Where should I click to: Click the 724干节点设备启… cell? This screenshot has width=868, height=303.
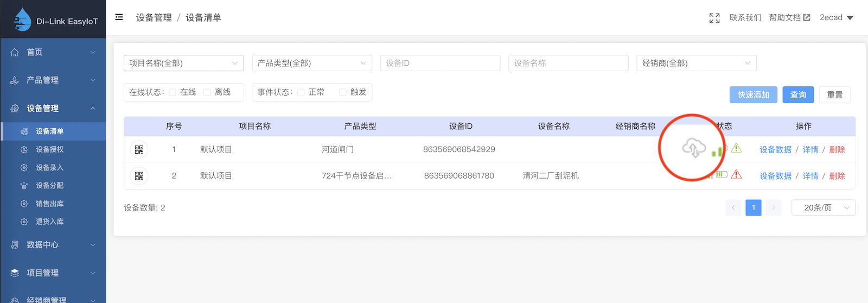click(x=356, y=176)
